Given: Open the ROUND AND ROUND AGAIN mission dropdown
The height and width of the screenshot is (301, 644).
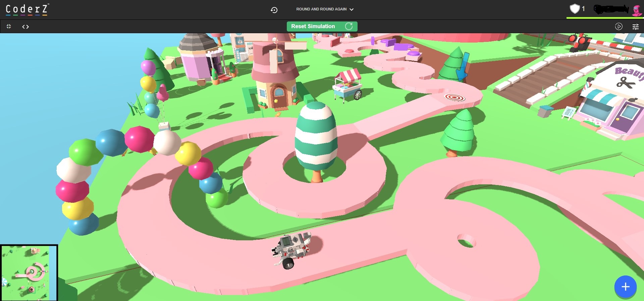Looking at the screenshot, I should (x=325, y=9).
